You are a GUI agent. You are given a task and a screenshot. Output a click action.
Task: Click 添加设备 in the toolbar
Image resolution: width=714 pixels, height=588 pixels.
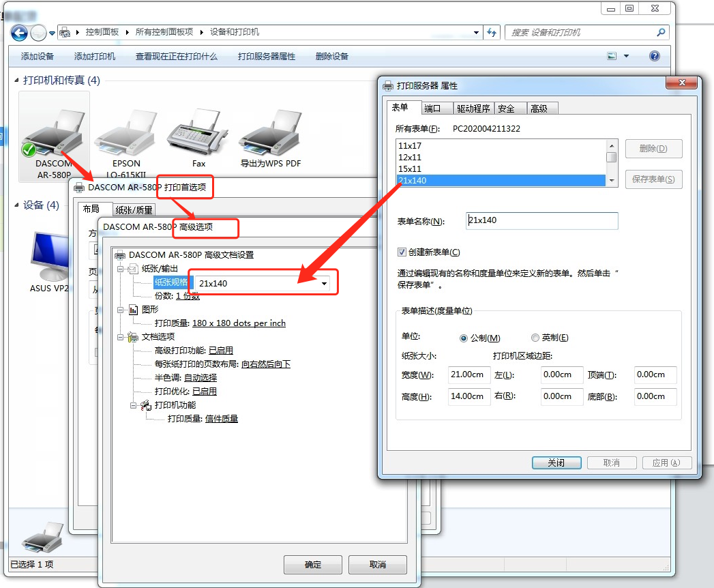tap(38, 57)
